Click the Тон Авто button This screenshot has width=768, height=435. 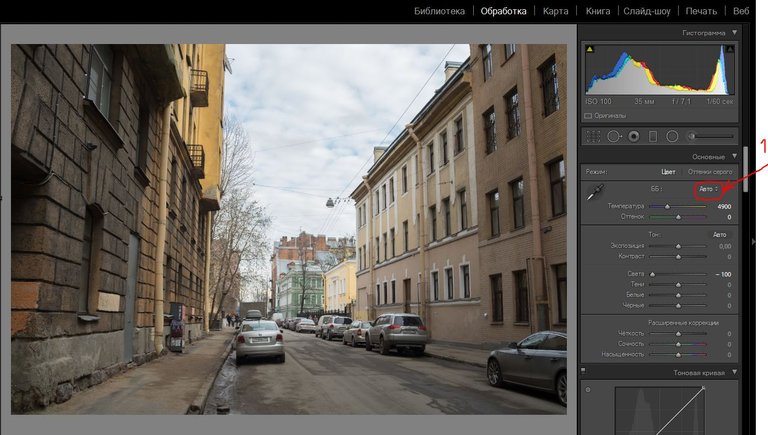click(720, 235)
